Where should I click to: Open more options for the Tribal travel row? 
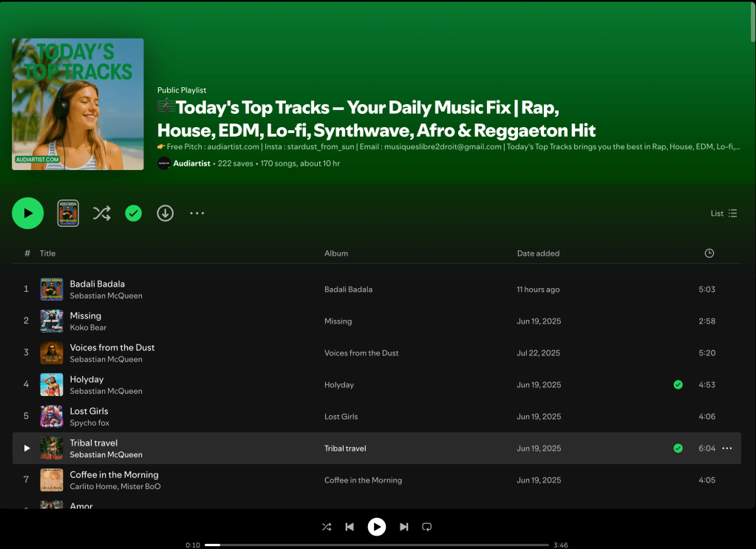[x=726, y=449]
